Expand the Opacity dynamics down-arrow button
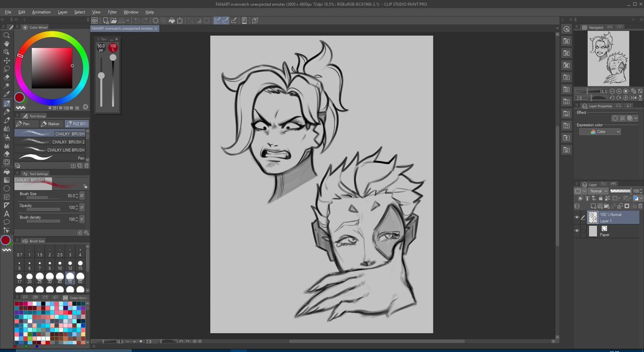Image resolution: width=644 pixels, height=352 pixels. pos(82,207)
